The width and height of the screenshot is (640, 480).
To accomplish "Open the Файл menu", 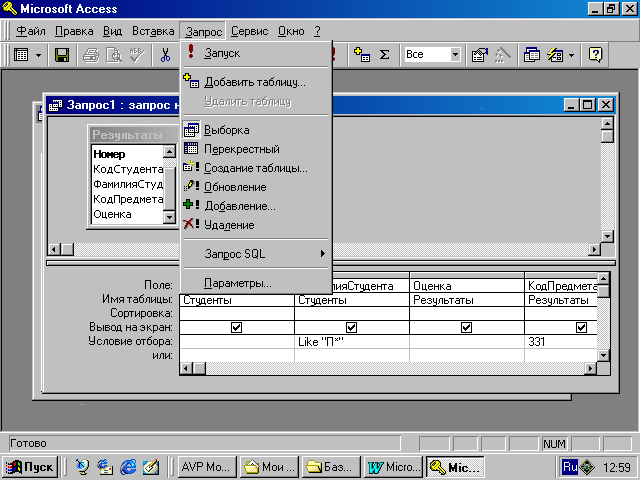I will point(31,31).
